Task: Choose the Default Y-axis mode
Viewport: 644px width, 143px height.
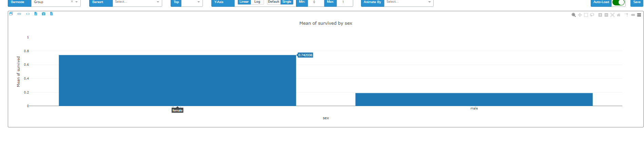Action: (273, 2)
